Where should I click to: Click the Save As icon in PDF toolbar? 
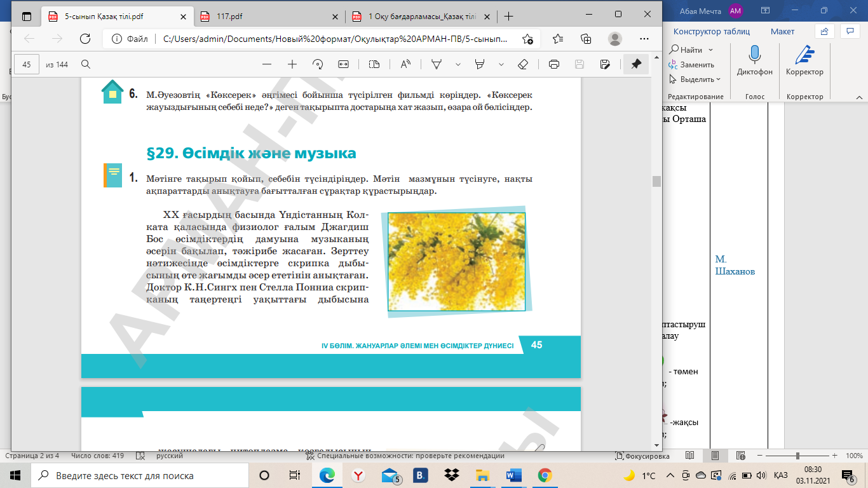(605, 64)
